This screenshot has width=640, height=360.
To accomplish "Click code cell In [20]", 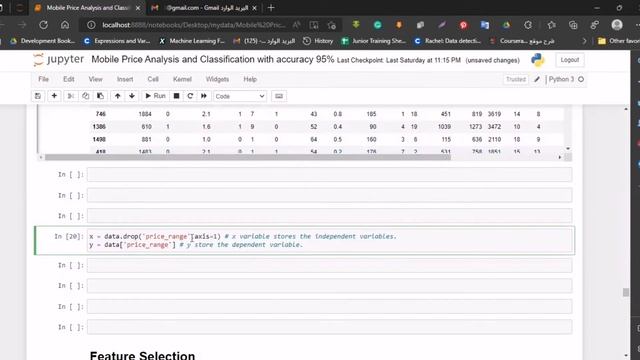I will (329, 240).
